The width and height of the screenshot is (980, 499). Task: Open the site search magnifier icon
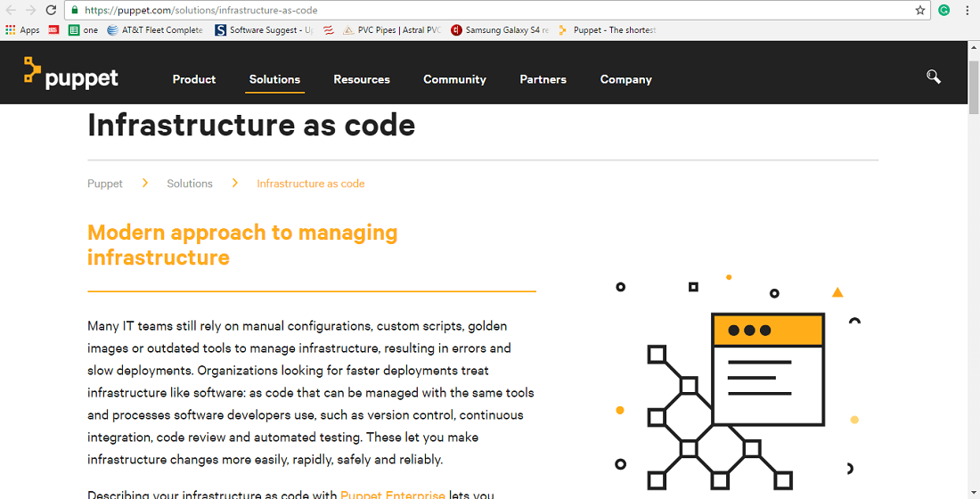933,77
